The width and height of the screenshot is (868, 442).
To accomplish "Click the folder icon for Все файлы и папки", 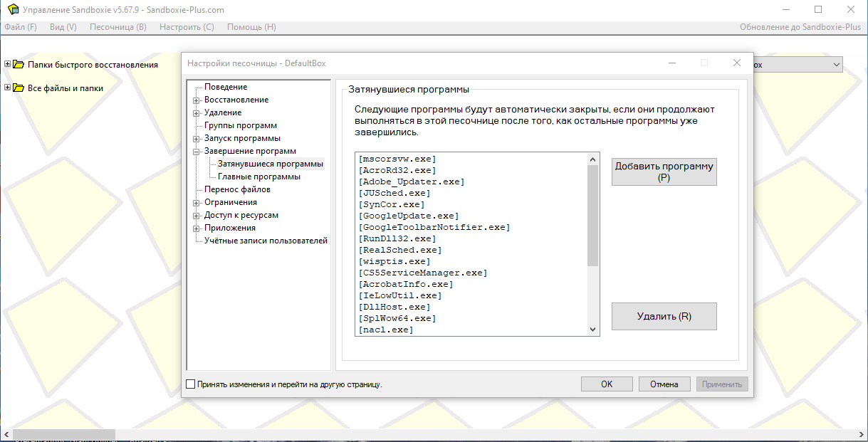I will pos(19,88).
